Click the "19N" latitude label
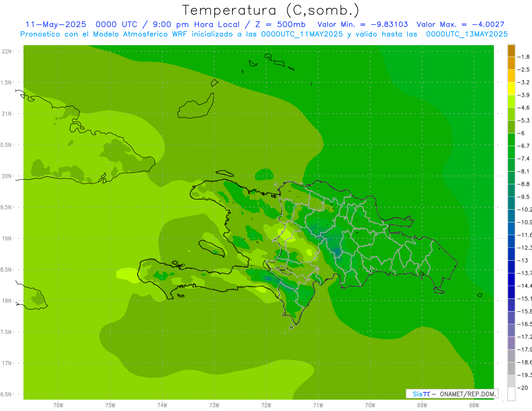This screenshot has width=532, height=411. (7, 239)
